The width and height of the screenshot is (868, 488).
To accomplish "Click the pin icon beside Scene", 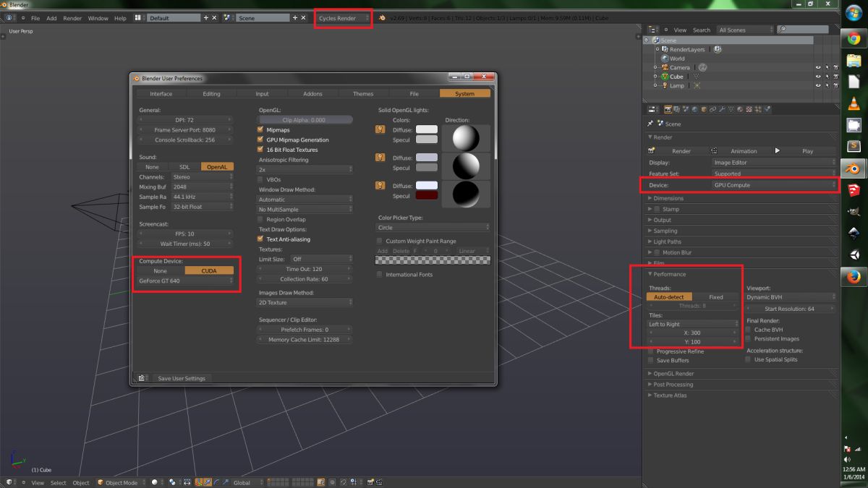I will (650, 124).
